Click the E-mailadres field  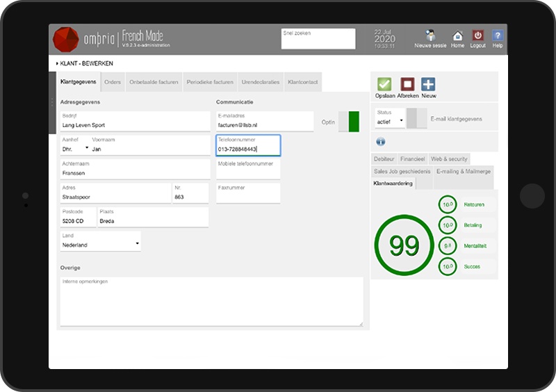tap(265, 122)
